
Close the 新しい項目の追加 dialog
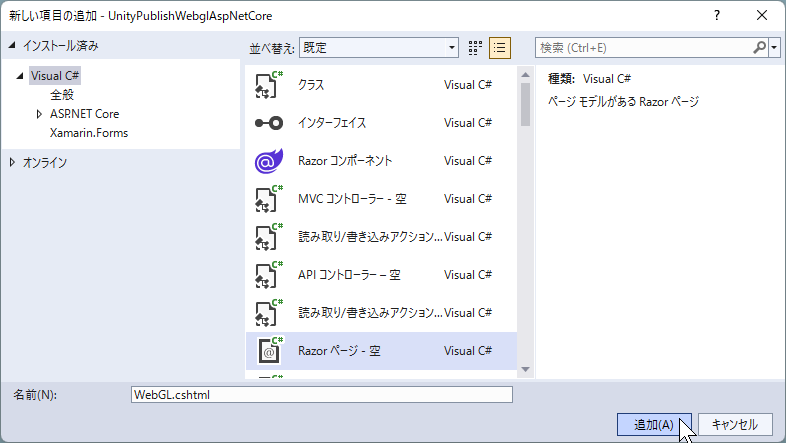pos(762,16)
